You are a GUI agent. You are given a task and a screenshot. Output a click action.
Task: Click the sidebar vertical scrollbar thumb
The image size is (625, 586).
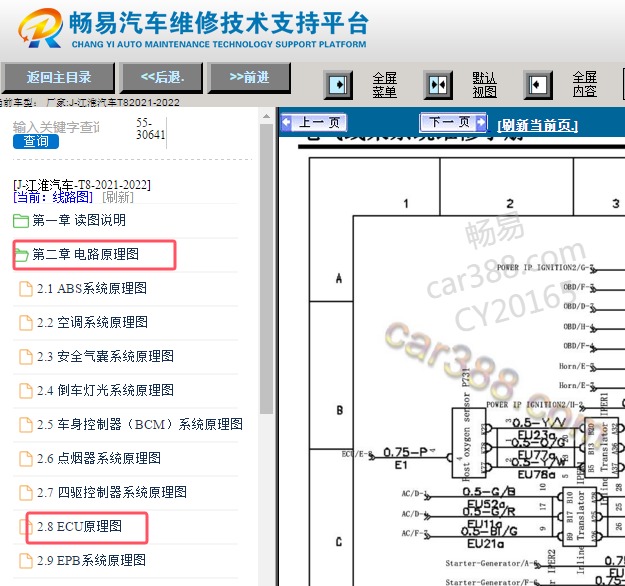(x=266, y=269)
